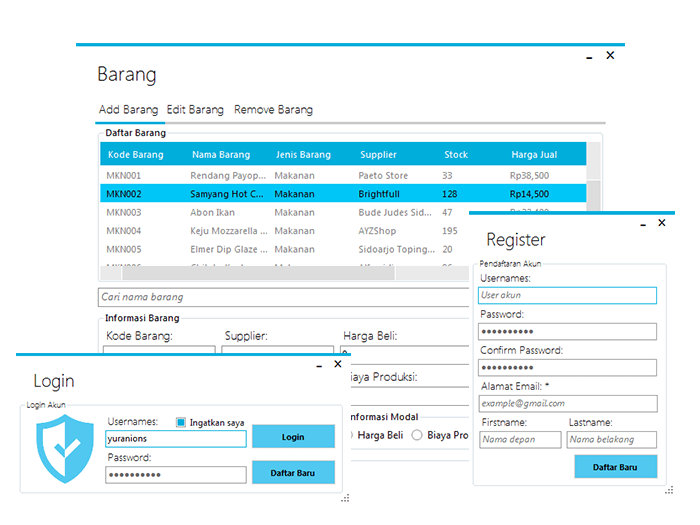
Task: Select the highlighted MKN002 row
Action: [x=343, y=194]
